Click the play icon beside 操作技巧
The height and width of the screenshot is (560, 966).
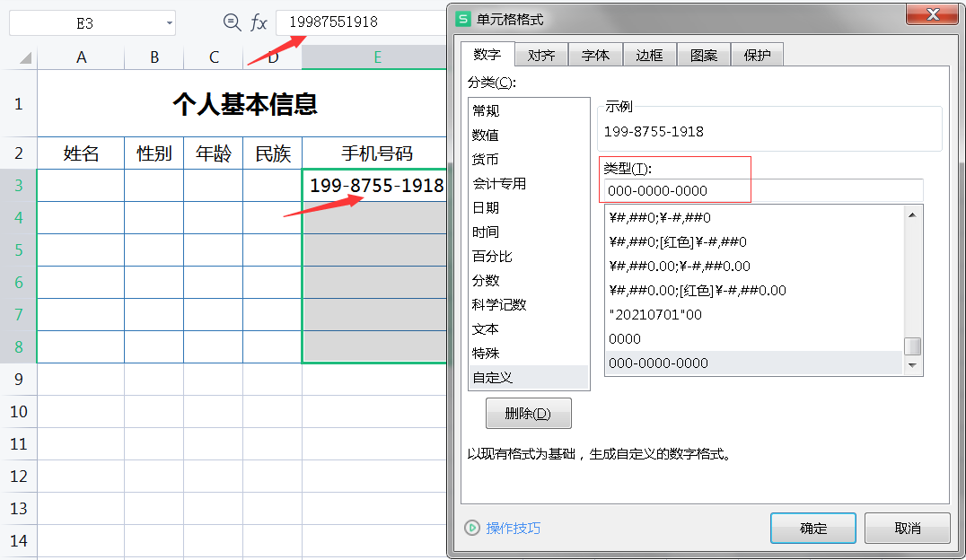coord(472,528)
